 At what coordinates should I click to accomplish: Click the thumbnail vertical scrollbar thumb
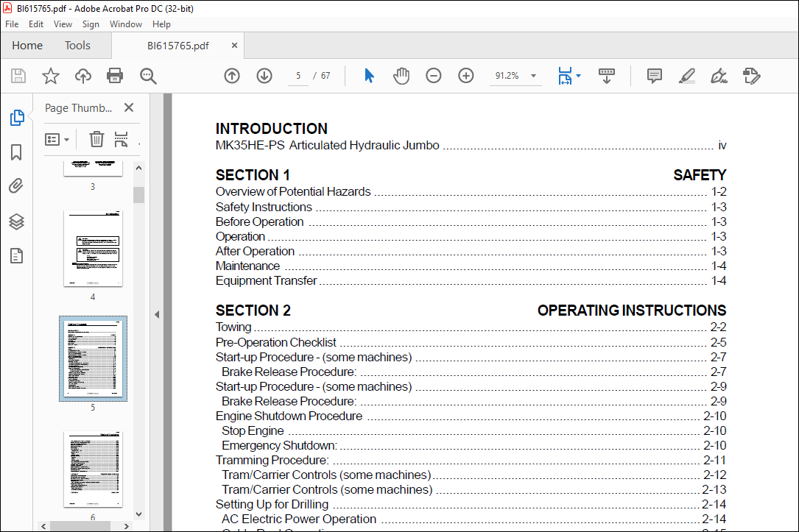tap(138, 195)
